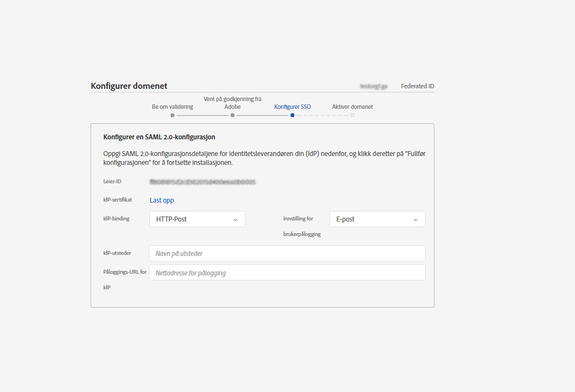Click the IdP-sertifikat field label
The height and width of the screenshot is (392, 575).
(117, 200)
